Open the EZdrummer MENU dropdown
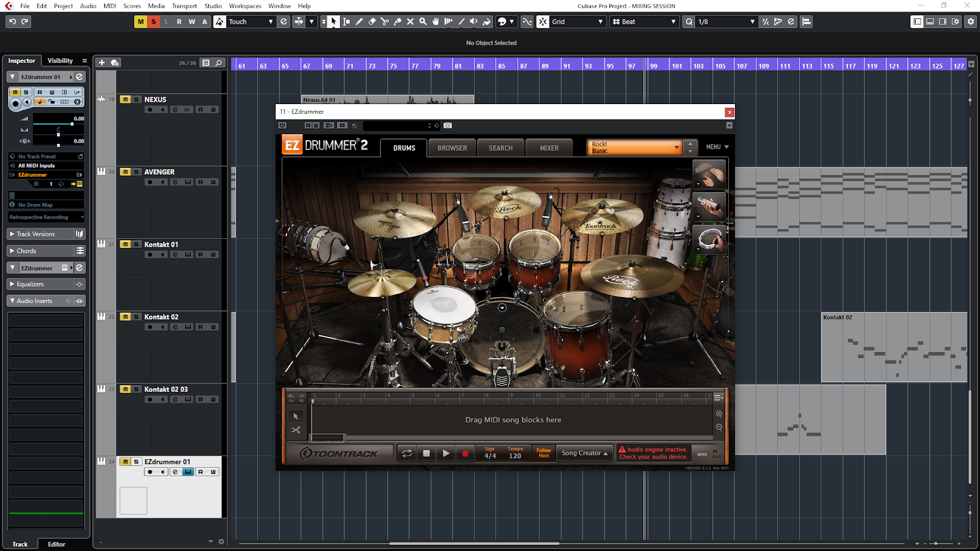Screen dimensions: 980x551 click(x=717, y=147)
